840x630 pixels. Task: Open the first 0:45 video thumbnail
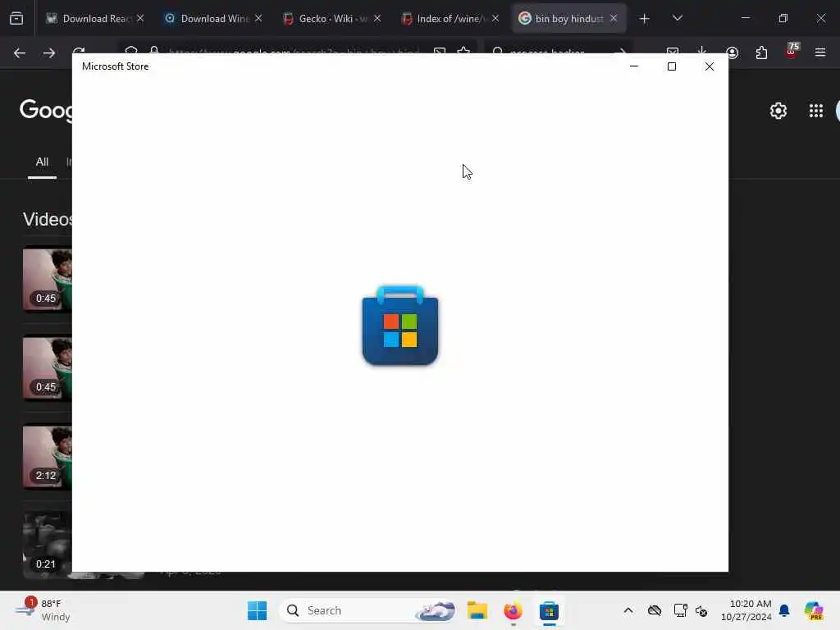47,279
